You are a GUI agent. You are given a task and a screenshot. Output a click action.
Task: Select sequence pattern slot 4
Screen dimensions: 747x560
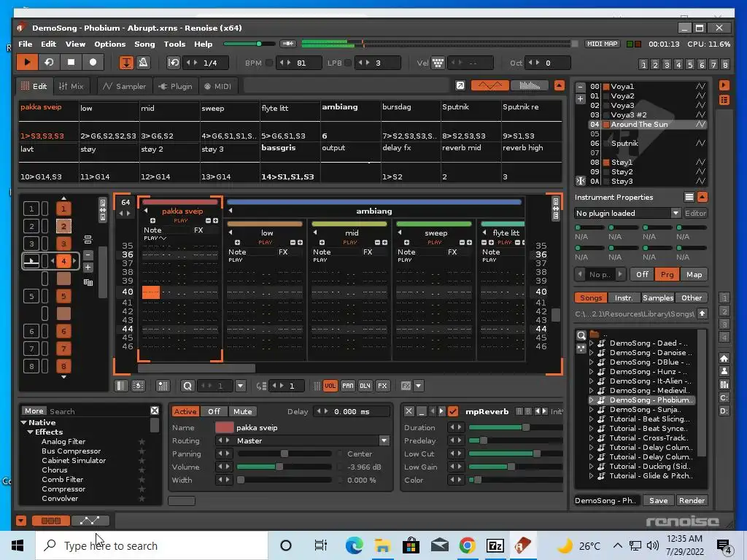click(63, 261)
